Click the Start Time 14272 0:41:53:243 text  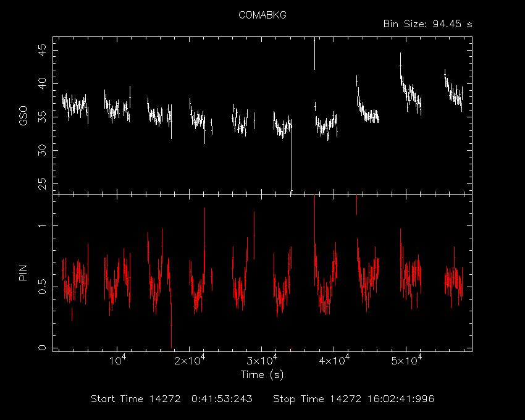point(172,399)
